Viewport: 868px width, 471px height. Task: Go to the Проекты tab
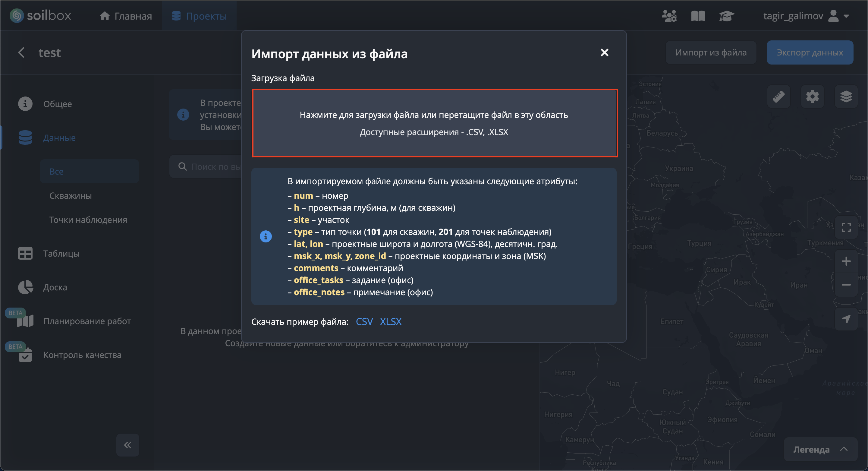point(199,16)
